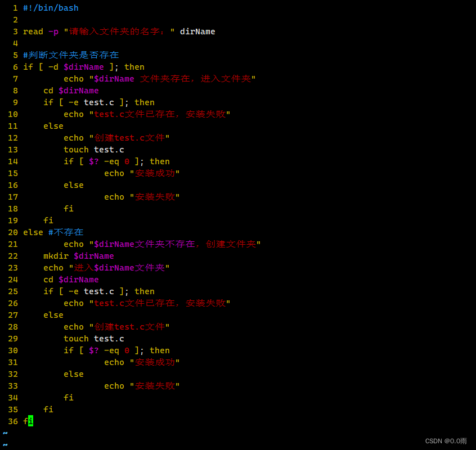
Task: Click '$dirName' on line 6
Action: [x=83, y=67]
